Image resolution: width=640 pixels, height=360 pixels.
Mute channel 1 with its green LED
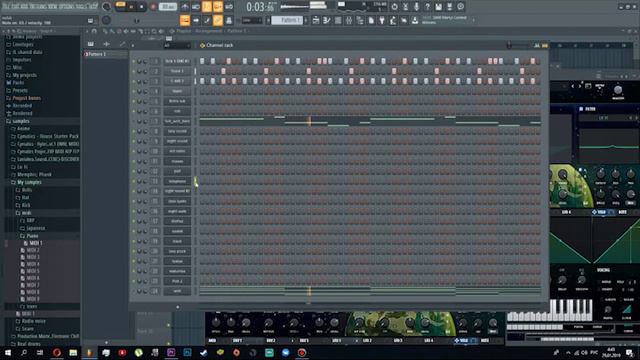[x=133, y=61]
